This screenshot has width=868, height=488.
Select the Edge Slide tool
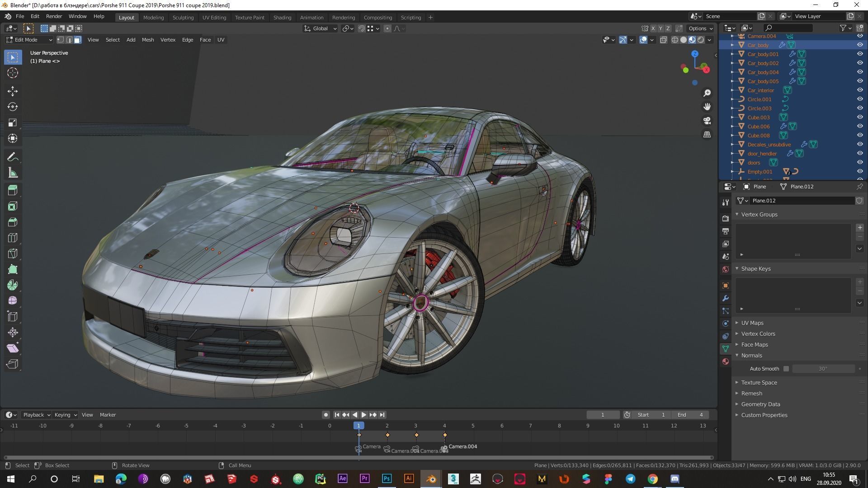13,317
